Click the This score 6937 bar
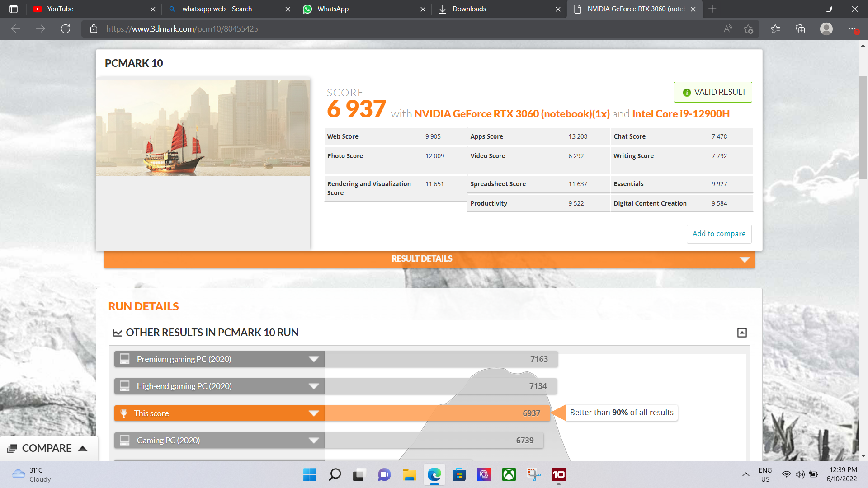This screenshot has height=488, width=868. pos(437,413)
